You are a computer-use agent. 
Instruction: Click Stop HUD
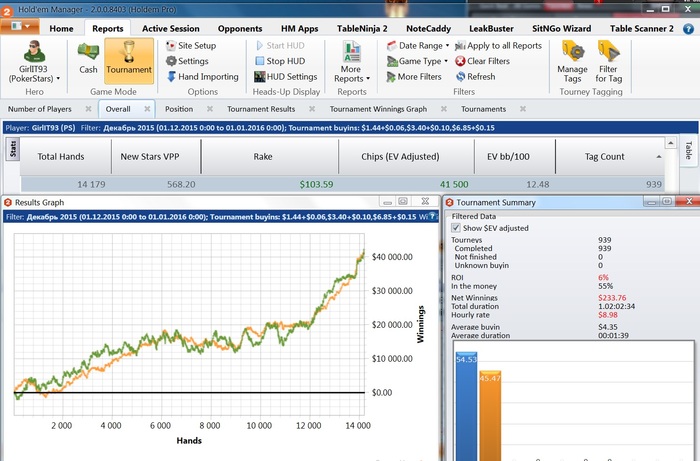click(x=280, y=61)
